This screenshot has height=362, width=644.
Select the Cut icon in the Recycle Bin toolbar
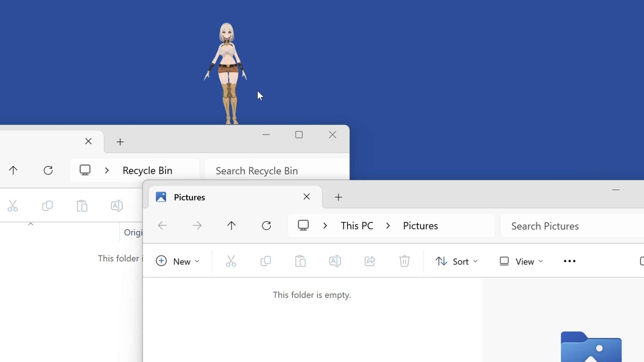12,205
